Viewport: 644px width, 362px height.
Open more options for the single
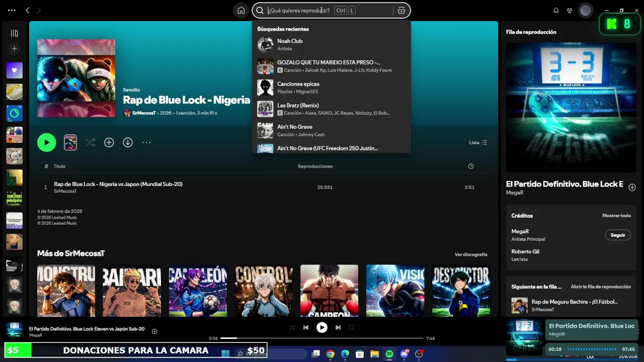pos(146,142)
